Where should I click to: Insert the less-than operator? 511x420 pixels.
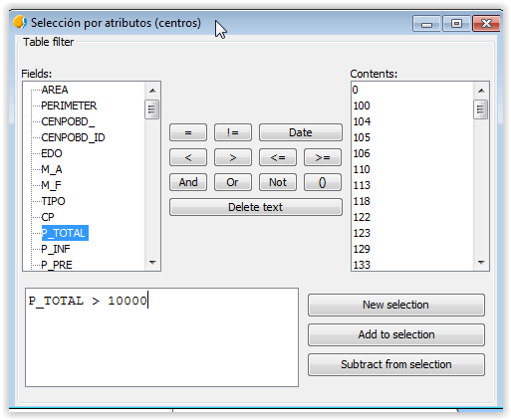[x=188, y=157]
